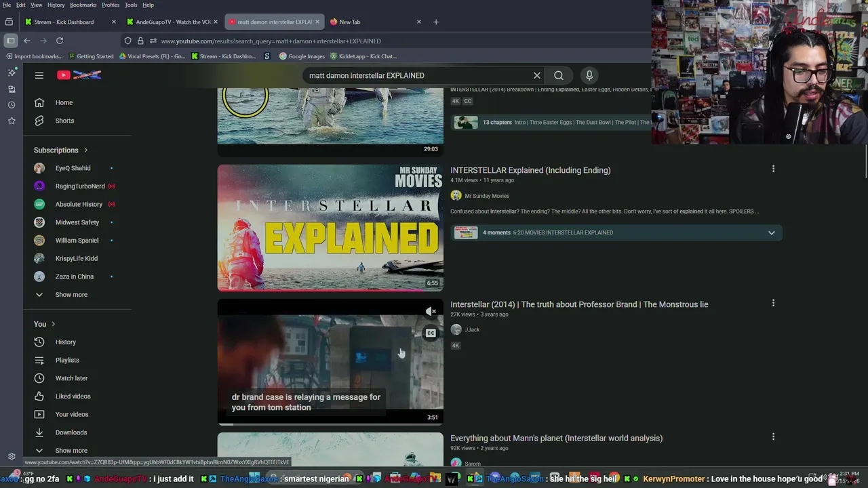Screen dimensions: 868x488
Task: Click the site padlock icon
Action: 140,41
